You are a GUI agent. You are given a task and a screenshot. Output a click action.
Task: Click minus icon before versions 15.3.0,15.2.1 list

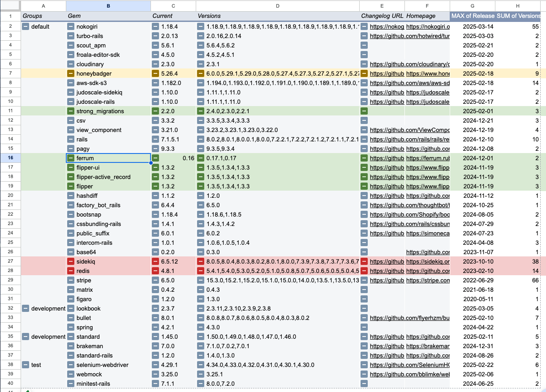pyautogui.click(x=201, y=281)
